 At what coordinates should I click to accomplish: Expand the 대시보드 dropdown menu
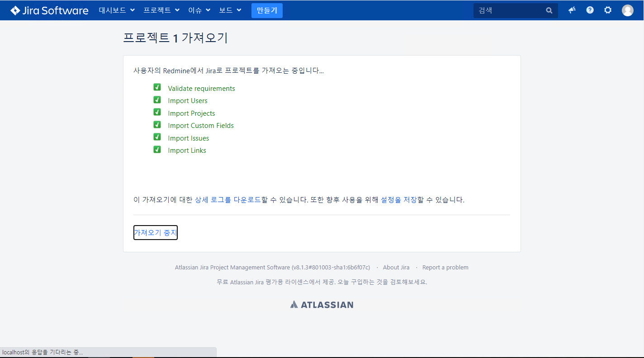(x=117, y=10)
